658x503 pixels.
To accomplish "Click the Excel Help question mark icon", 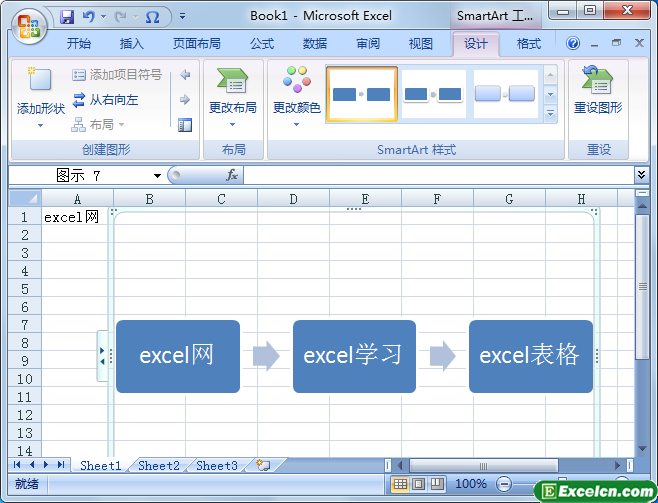I will click(x=573, y=44).
